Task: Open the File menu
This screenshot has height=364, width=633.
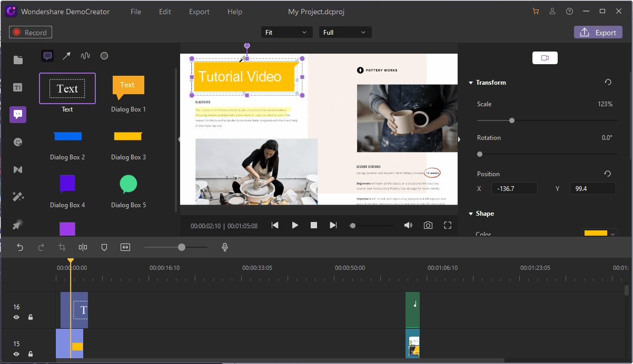Action: pyautogui.click(x=136, y=12)
